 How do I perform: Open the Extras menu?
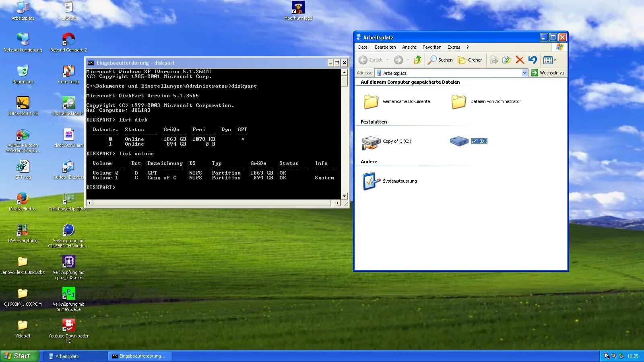(x=454, y=47)
